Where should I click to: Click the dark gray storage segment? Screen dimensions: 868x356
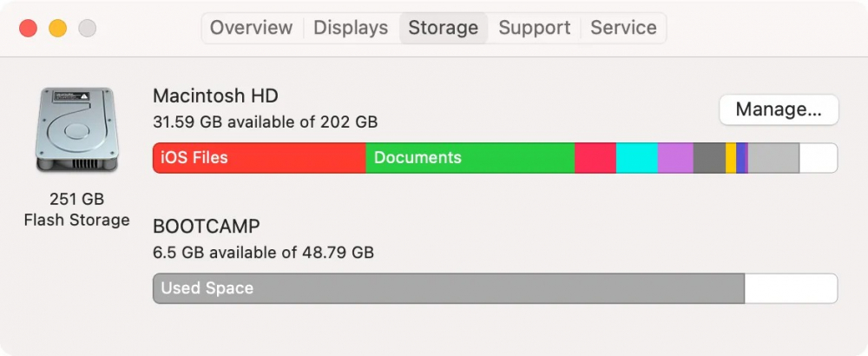coord(709,158)
